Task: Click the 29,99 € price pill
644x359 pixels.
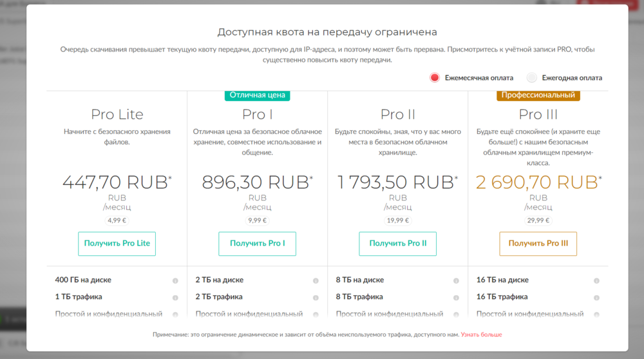Action: click(x=538, y=220)
